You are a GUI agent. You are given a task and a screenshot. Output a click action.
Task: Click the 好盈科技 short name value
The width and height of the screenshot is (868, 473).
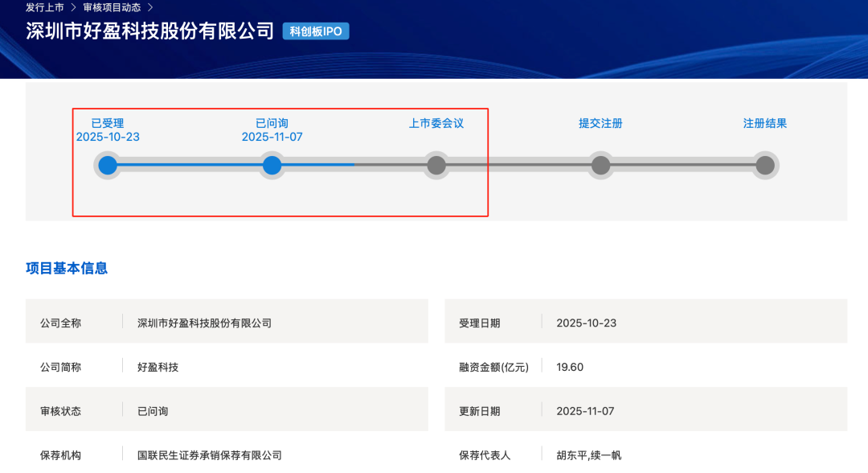(x=158, y=367)
